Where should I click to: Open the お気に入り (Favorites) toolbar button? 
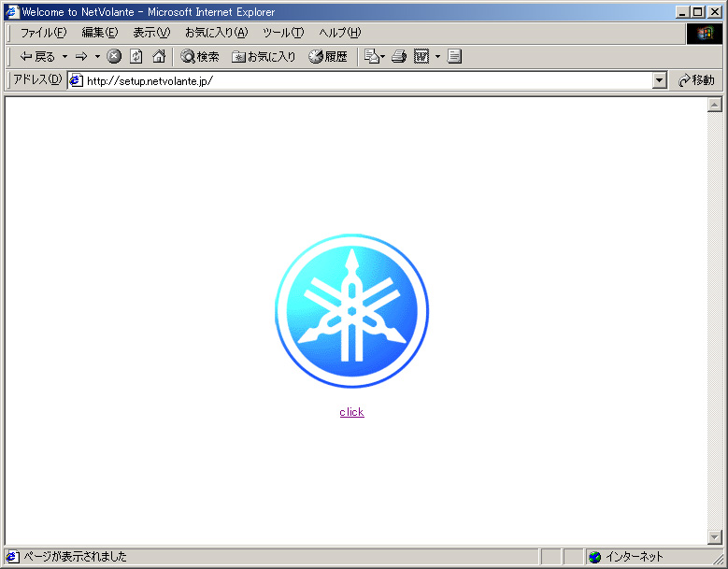click(264, 57)
